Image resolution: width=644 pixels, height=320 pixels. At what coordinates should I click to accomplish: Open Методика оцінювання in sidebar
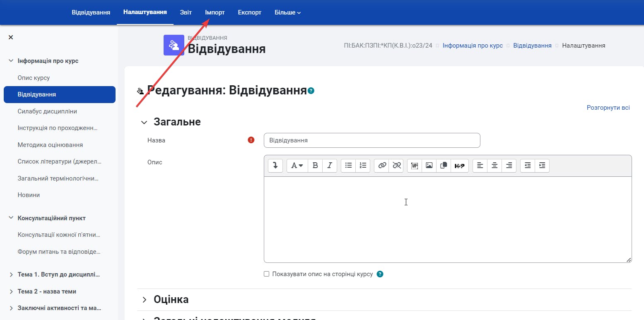tap(50, 145)
